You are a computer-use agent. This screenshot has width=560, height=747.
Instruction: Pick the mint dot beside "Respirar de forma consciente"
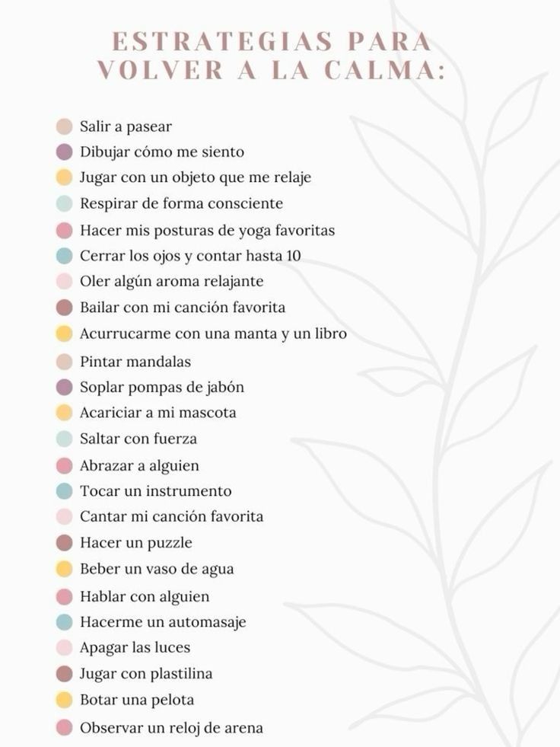point(65,204)
